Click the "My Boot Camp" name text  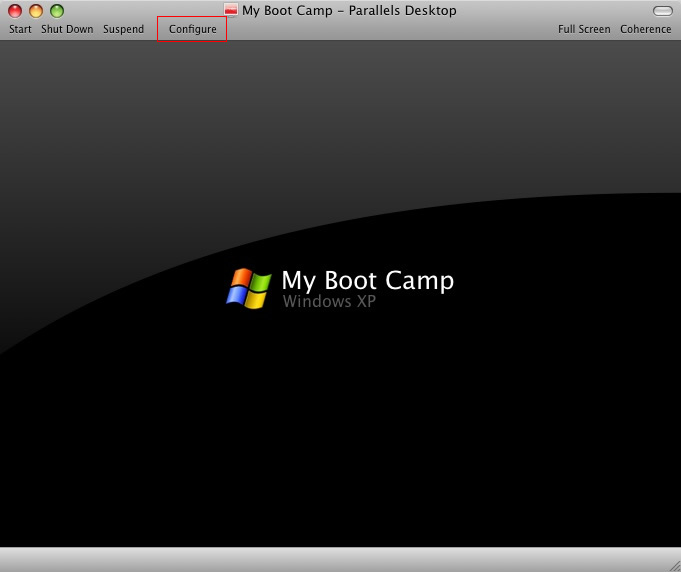368,281
